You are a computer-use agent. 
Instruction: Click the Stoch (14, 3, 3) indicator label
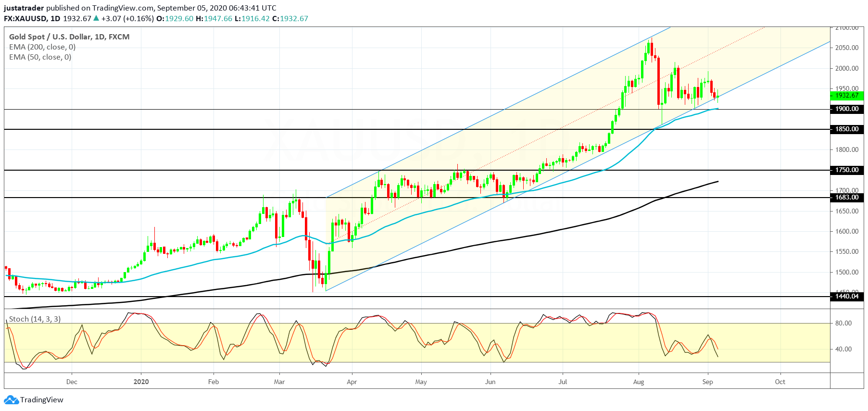pos(35,319)
